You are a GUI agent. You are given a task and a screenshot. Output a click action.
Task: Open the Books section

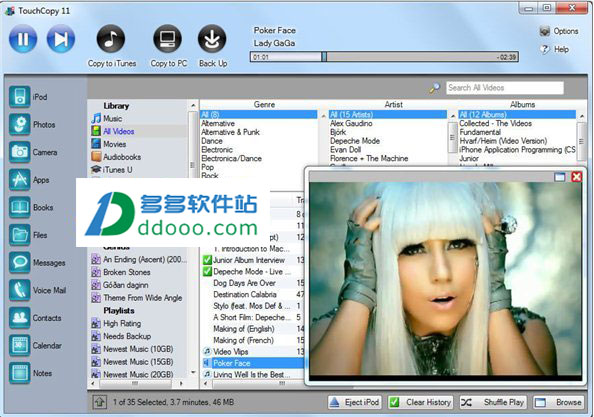[x=20, y=208]
